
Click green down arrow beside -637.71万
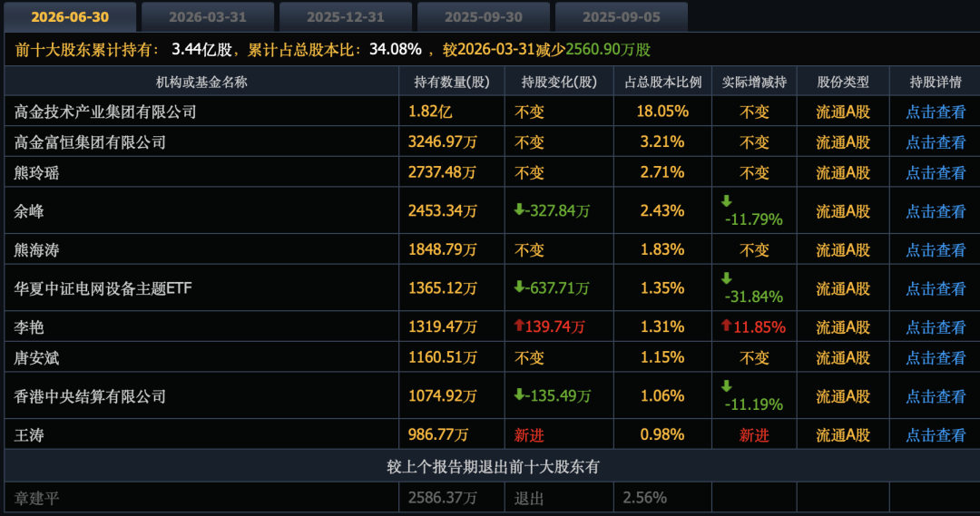(x=519, y=287)
